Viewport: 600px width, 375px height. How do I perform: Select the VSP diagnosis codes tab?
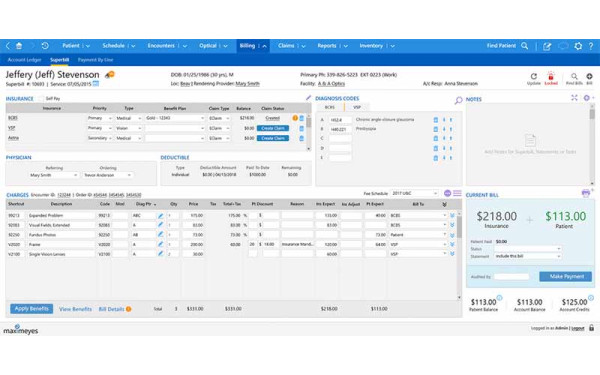point(357,108)
